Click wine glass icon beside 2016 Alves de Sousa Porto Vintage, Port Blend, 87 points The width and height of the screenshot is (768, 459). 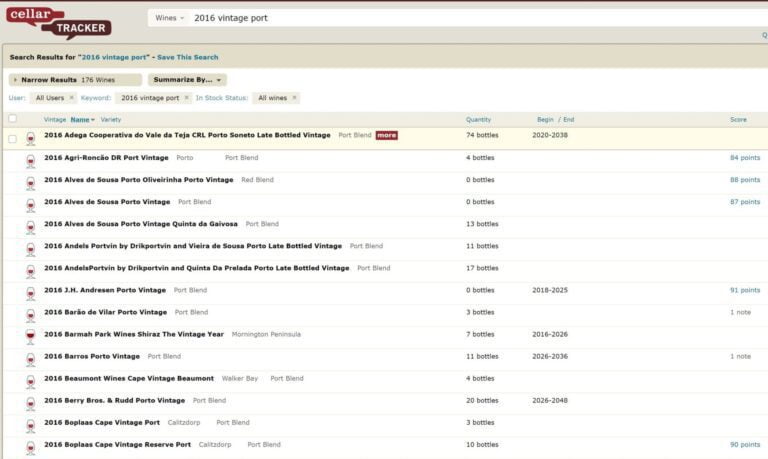31,205
